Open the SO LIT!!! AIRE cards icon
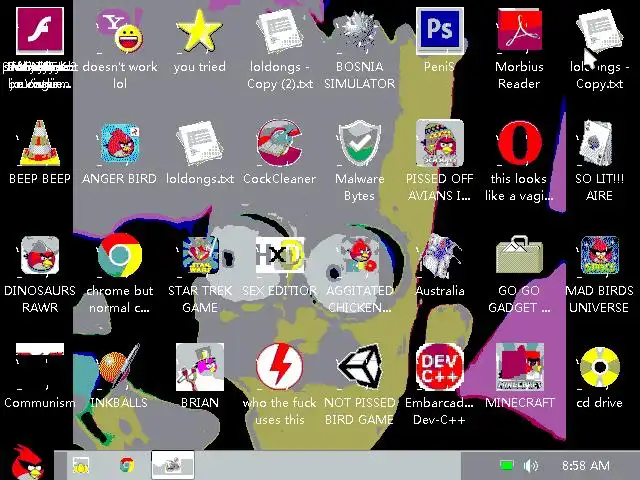Viewport: 640px width, 480px height. [597, 143]
